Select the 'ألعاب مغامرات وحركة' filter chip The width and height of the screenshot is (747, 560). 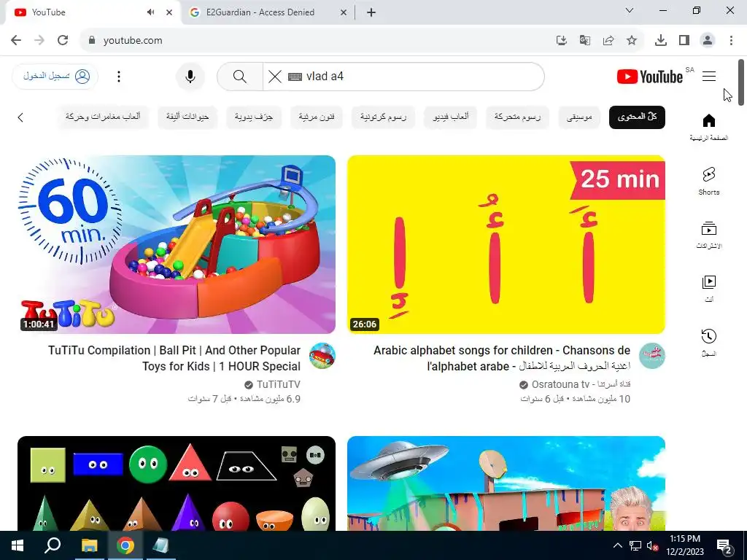point(102,117)
